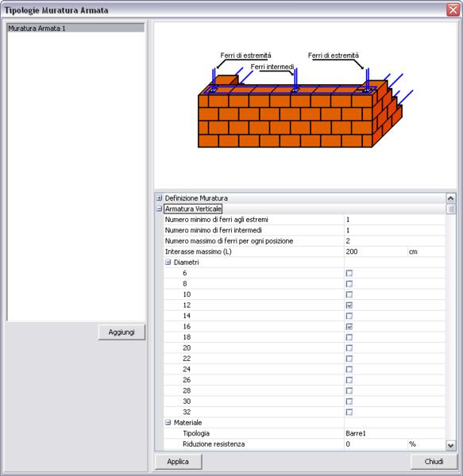Close dialog with the Chiudi button
The width and height of the screenshot is (463, 476).
pyautogui.click(x=434, y=462)
